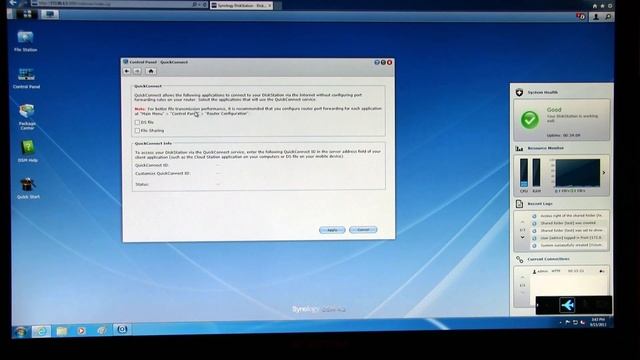The height and width of the screenshot is (360, 640).
Task: Click the Recent Logs widget icon
Action: pos(519,204)
